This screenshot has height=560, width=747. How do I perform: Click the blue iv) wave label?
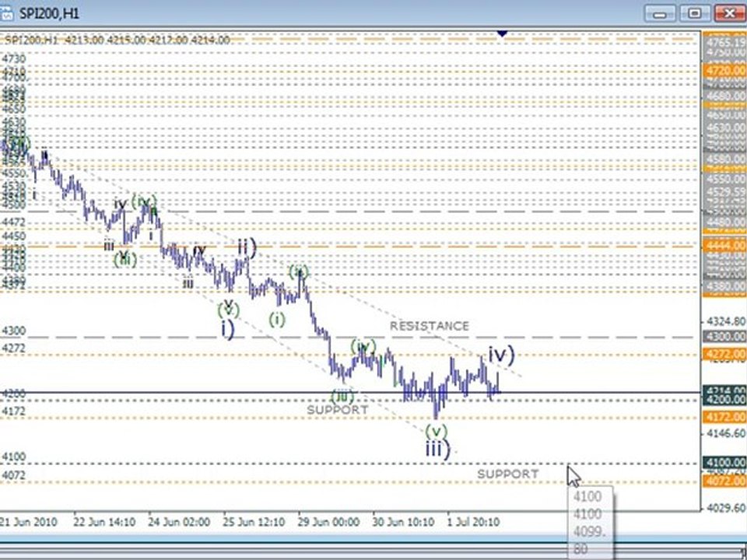(501, 355)
